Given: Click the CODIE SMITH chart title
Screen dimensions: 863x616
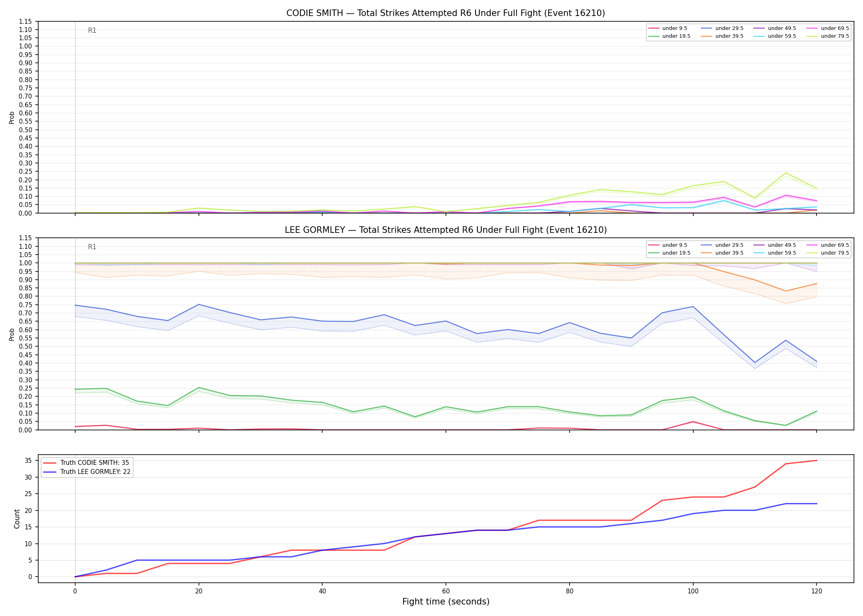Looking at the screenshot, I should [x=445, y=13].
